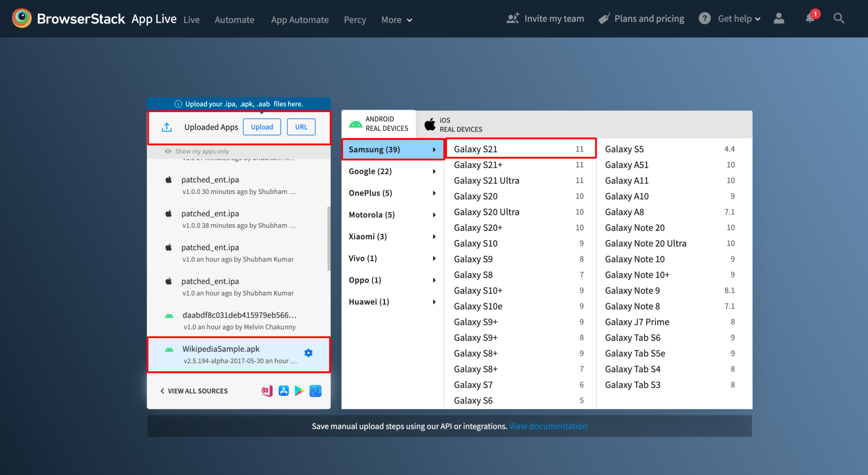This screenshot has height=475, width=868.
Task: Open the Google Play upload source icon
Action: click(299, 391)
